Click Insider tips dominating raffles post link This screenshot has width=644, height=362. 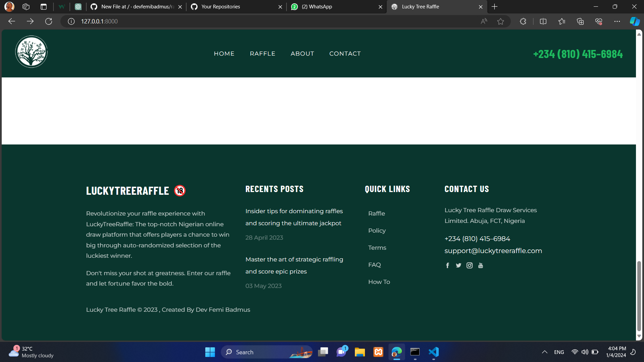(x=294, y=217)
